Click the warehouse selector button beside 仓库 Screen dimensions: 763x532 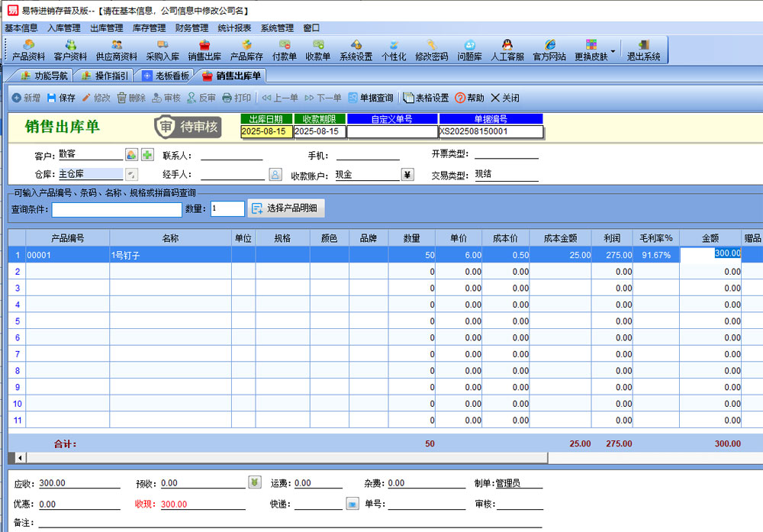[131, 174]
